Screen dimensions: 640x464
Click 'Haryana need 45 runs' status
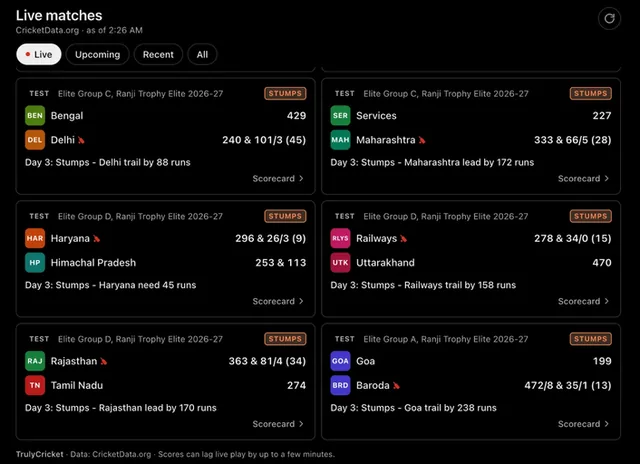coord(147,285)
